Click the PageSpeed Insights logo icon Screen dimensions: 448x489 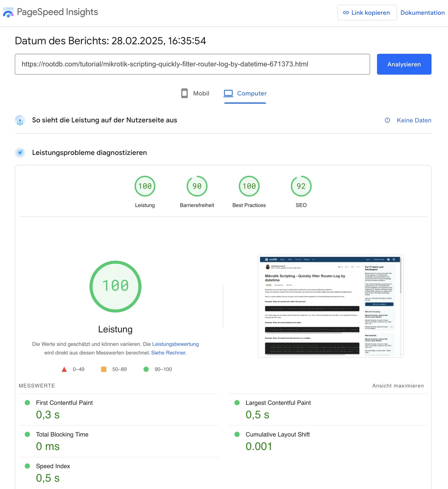pos(8,12)
